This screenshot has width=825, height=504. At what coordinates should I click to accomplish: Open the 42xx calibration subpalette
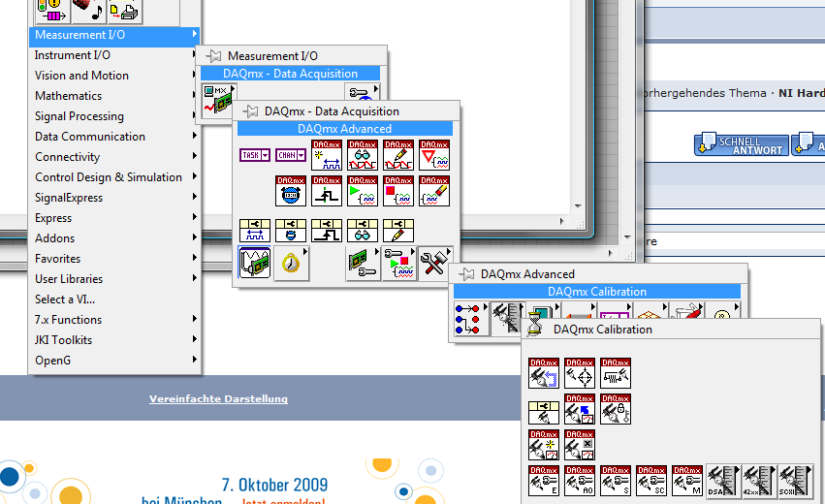(x=758, y=481)
